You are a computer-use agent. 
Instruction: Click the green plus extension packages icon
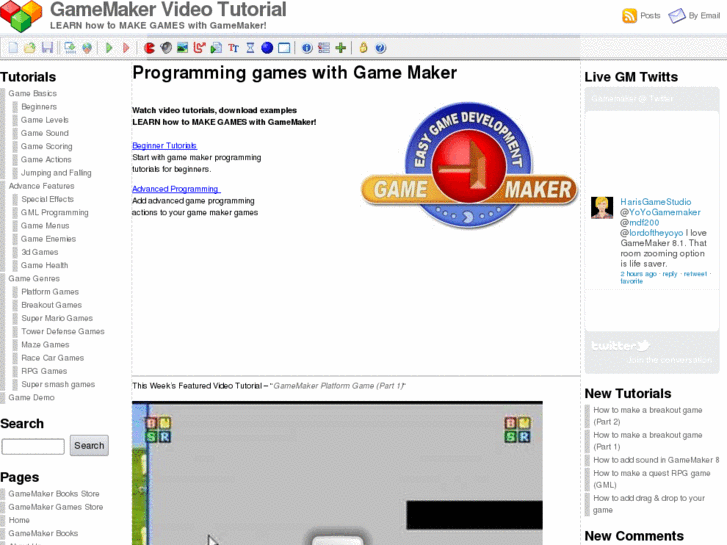(x=341, y=48)
